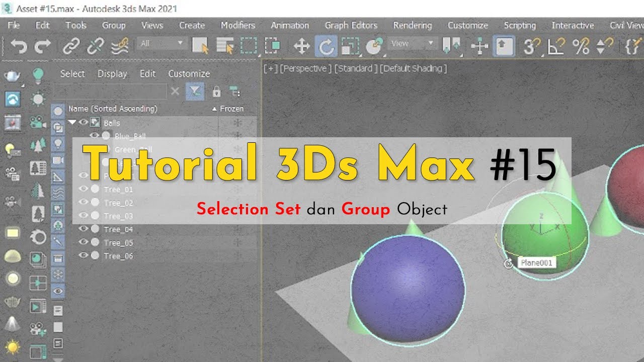
Task: Activate the Select and Scale tool
Action: point(350,47)
